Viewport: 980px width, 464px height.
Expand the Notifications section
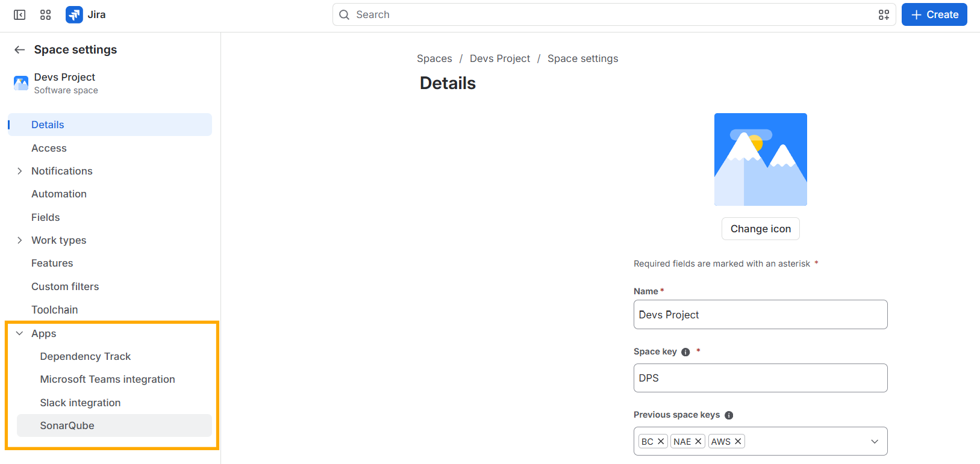[x=20, y=171]
